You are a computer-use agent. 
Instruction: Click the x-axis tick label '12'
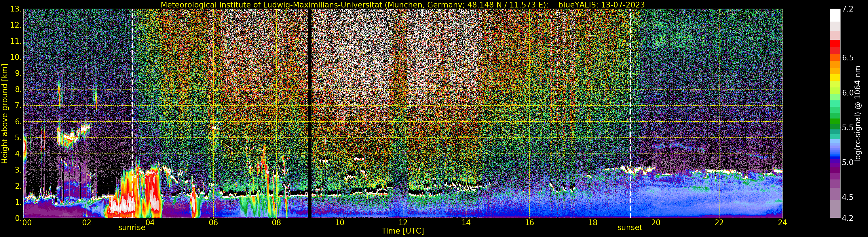pyautogui.click(x=403, y=222)
